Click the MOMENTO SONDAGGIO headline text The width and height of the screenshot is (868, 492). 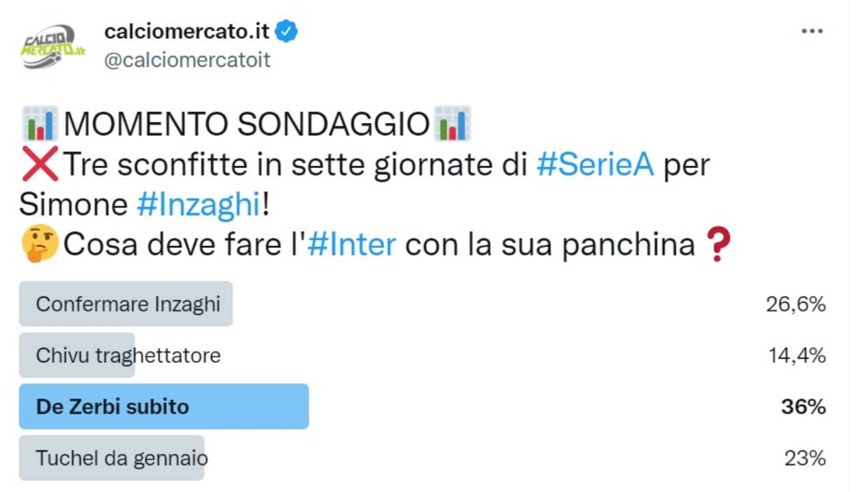pyautogui.click(x=246, y=124)
